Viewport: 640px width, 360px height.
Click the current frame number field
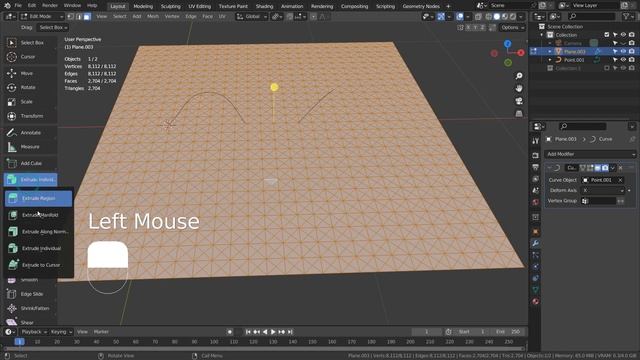(427, 332)
